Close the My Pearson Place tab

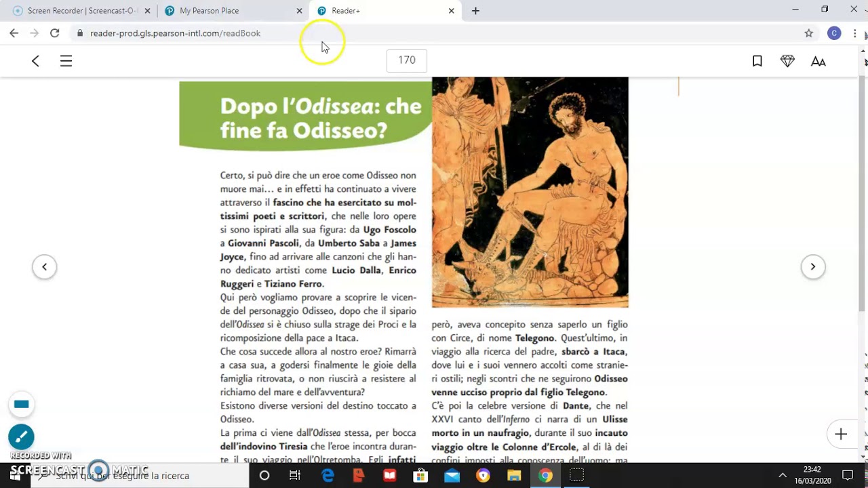[x=300, y=11]
